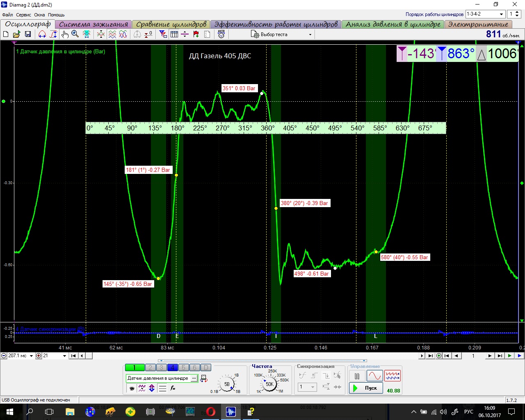
Task: Open sensor selection with the ellipsis button
Action: pos(194,378)
